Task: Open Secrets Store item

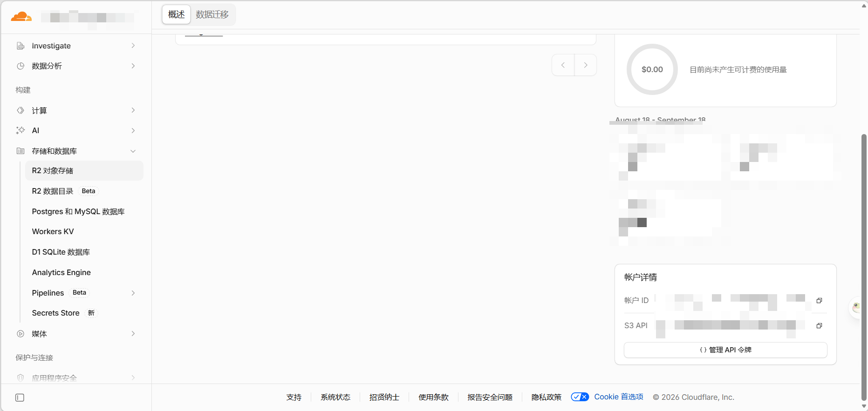Action: coord(84,313)
